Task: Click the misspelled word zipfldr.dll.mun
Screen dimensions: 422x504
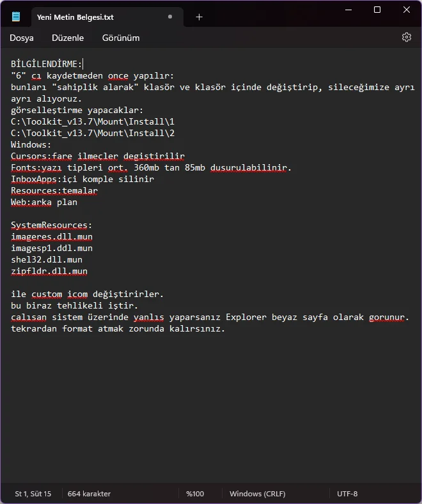Action: pyautogui.click(x=49, y=271)
